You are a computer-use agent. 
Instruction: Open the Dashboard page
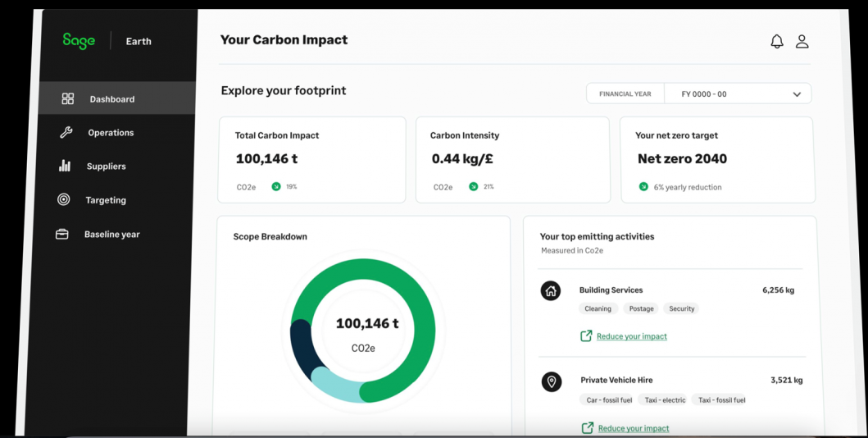click(117, 98)
